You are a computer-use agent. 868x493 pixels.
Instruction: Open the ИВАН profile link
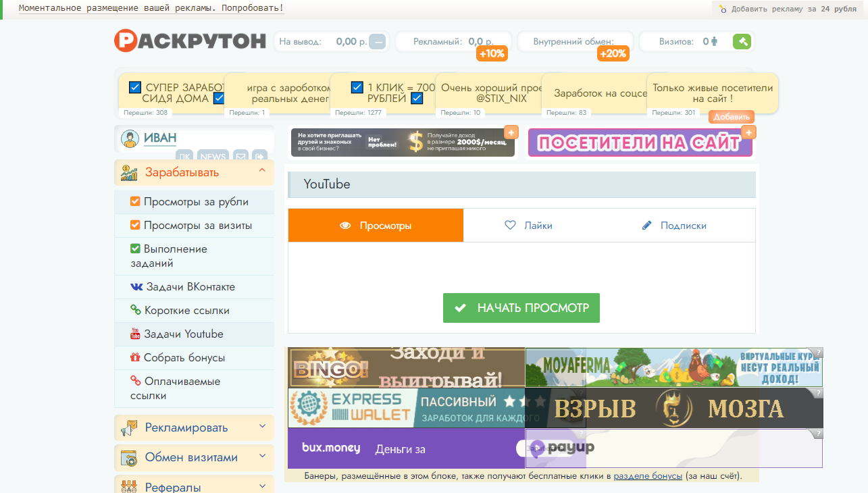[x=160, y=138]
